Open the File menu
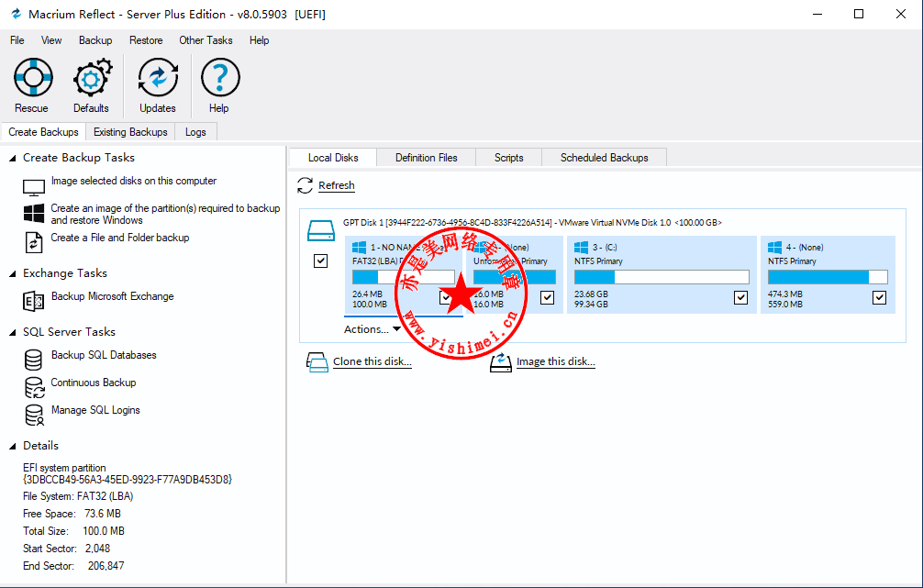Viewport: 923px width, 588px height. point(17,40)
